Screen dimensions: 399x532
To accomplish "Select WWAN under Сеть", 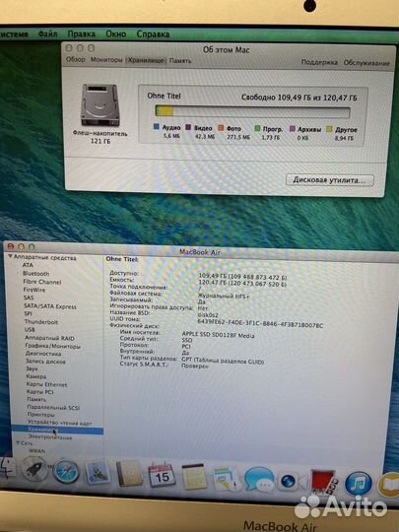I will [36, 451].
